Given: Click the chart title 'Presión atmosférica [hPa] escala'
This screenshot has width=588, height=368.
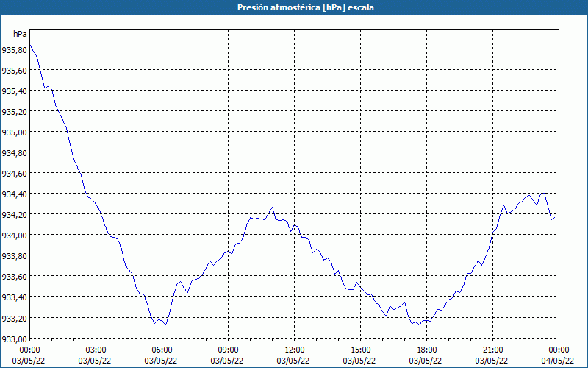Looking at the screenshot, I should pos(305,7).
